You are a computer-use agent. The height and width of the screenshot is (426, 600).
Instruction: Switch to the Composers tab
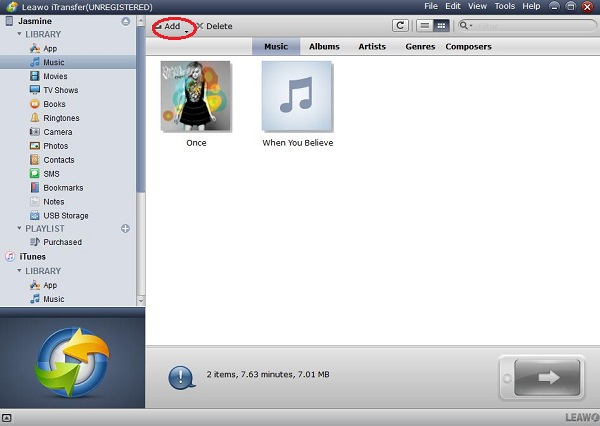468,46
